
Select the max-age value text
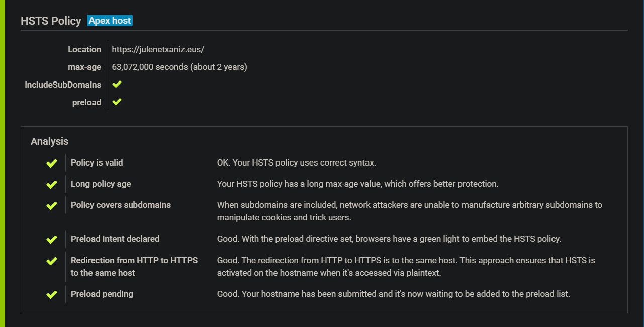pos(179,66)
